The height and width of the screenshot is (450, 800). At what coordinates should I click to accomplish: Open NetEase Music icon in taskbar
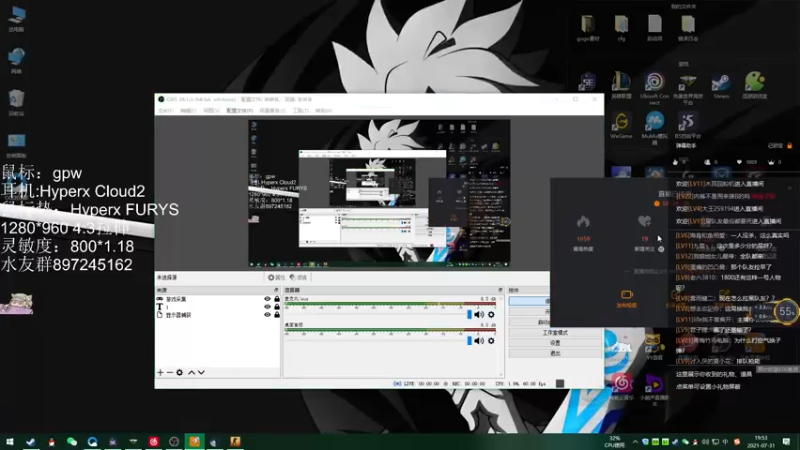pos(154,441)
